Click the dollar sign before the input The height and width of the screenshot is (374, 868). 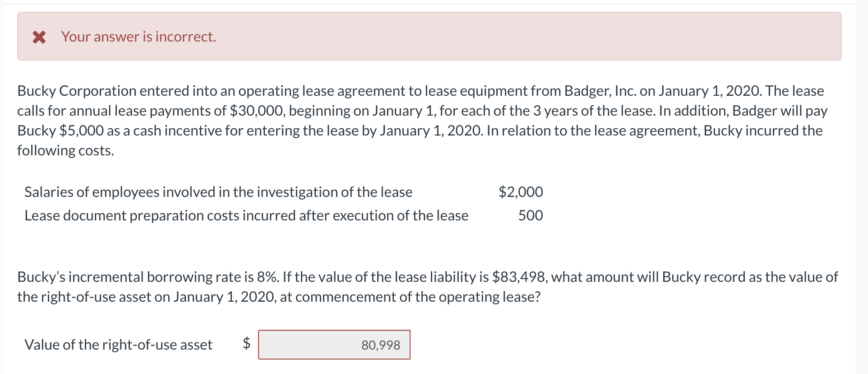pos(246,343)
